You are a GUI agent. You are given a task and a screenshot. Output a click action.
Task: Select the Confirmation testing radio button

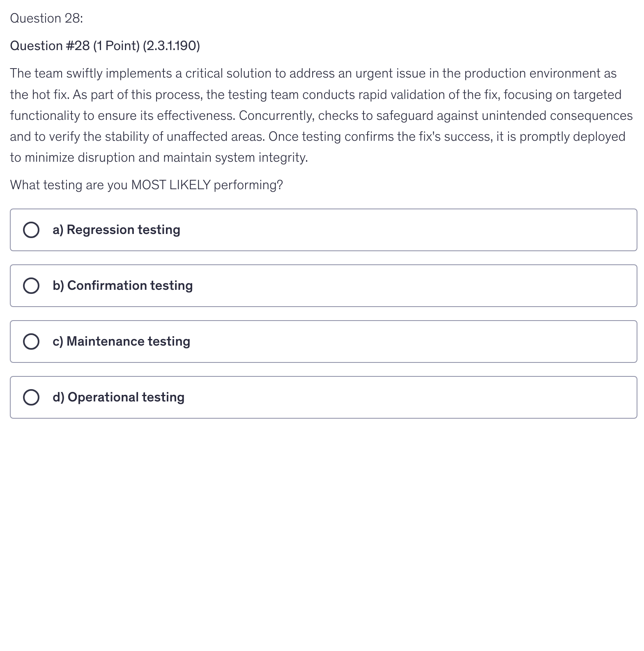click(31, 286)
